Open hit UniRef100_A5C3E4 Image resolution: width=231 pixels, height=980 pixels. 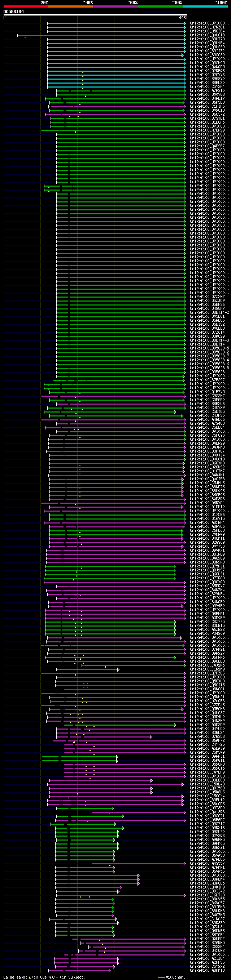[208, 31]
